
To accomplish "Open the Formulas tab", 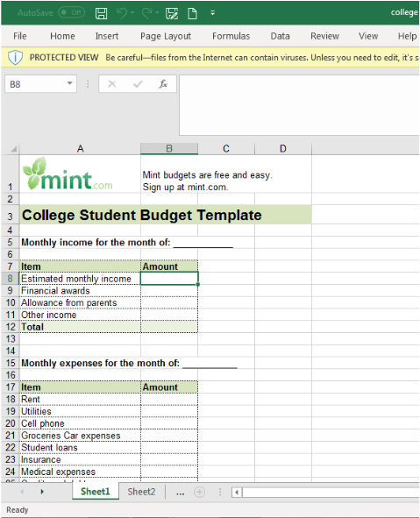I will (x=231, y=36).
